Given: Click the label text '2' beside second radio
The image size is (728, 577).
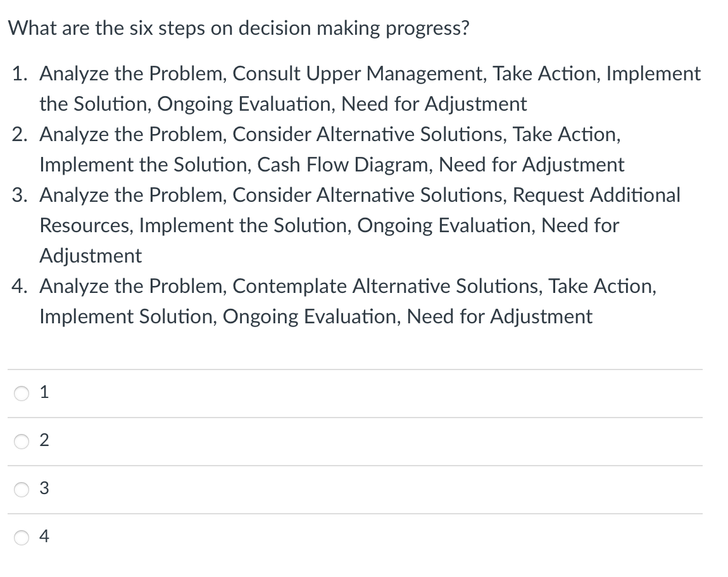Looking at the screenshot, I should point(44,441).
